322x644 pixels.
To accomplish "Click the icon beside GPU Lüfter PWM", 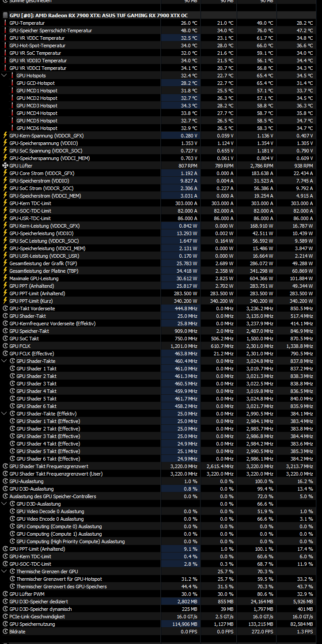I will [x=5, y=594].
